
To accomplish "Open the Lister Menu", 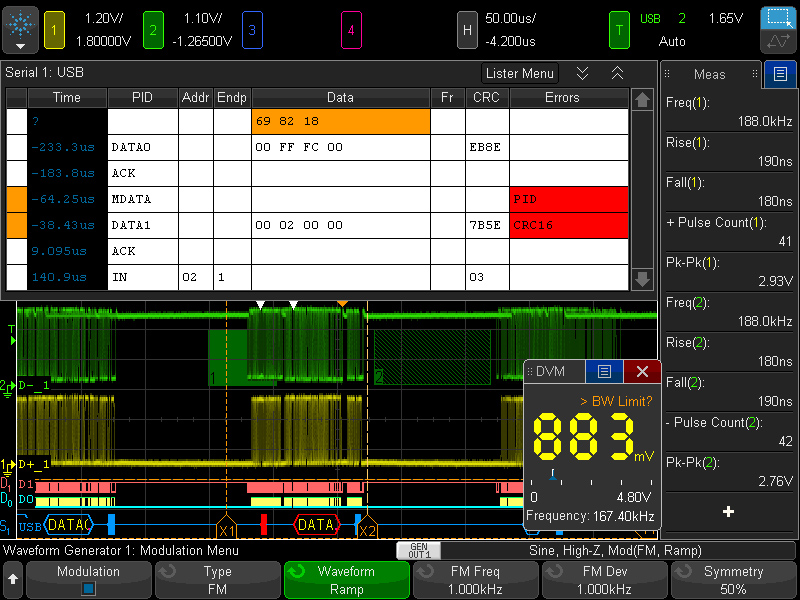I will click(520, 73).
